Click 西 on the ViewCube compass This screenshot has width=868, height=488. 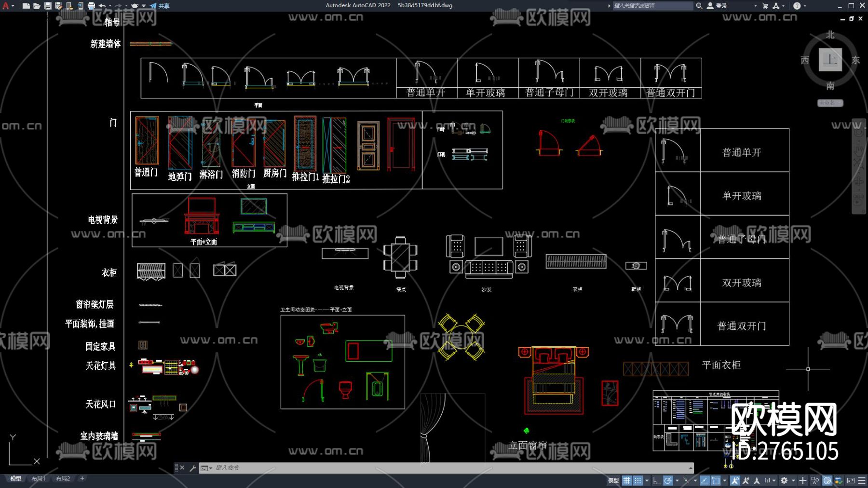coord(805,60)
